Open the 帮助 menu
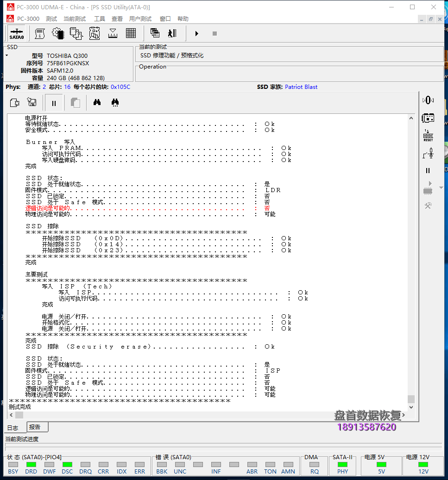This screenshot has width=448, height=480. point(183,19)
